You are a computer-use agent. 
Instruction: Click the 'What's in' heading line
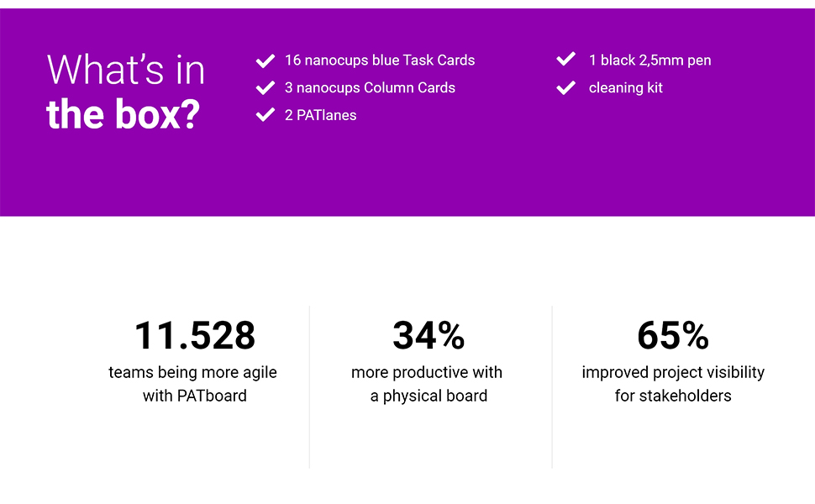126,69
